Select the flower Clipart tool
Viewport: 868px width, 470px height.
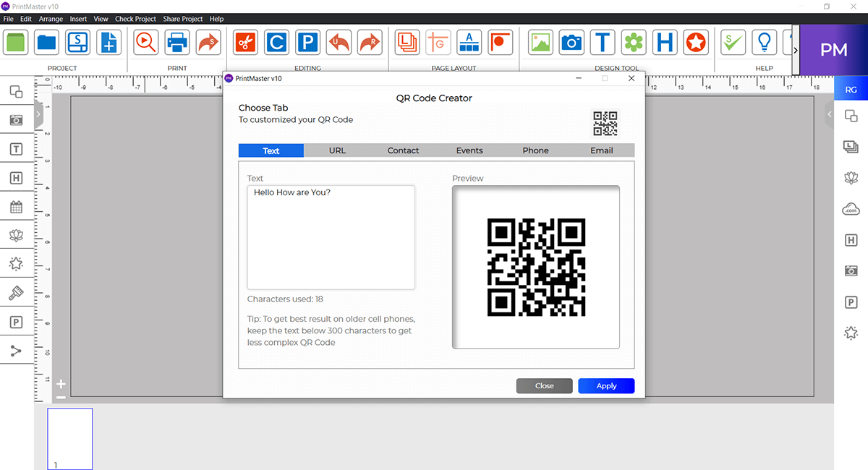point(634,42)
